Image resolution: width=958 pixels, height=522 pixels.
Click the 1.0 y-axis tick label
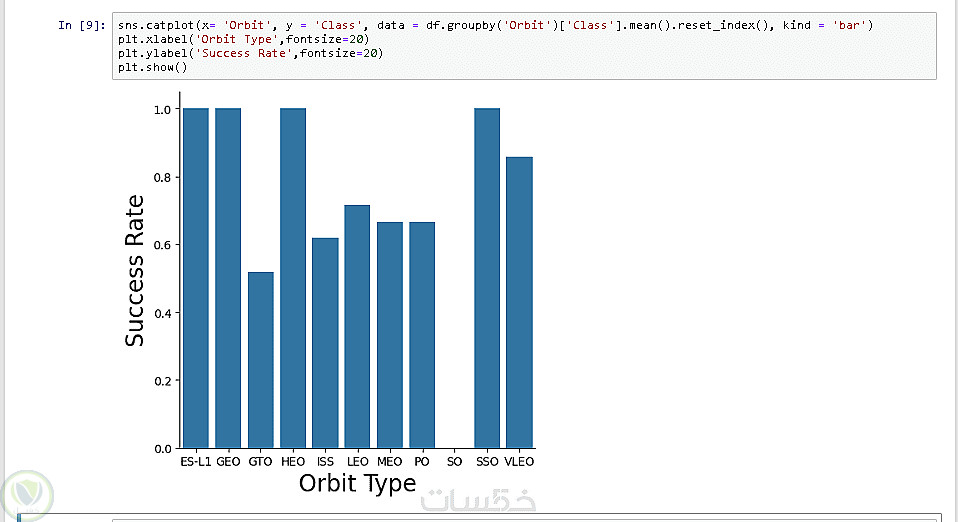click(x=163, y=109)
